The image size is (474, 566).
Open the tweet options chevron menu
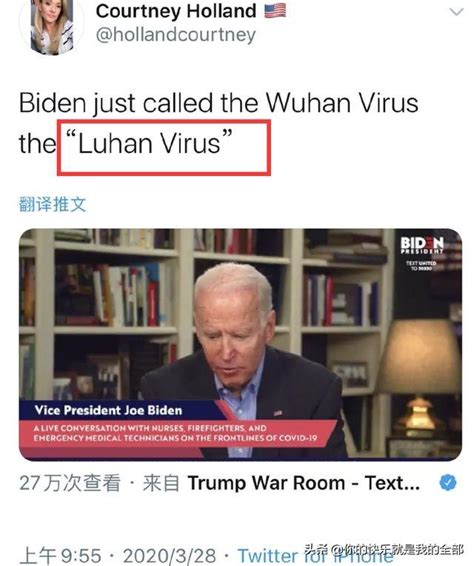(x=456, y=12)
